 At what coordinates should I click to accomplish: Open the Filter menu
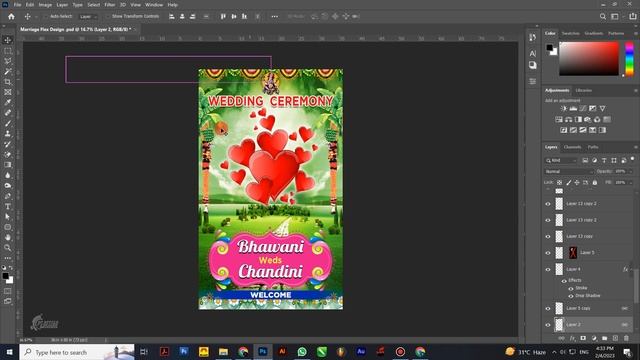pos(109,5)
